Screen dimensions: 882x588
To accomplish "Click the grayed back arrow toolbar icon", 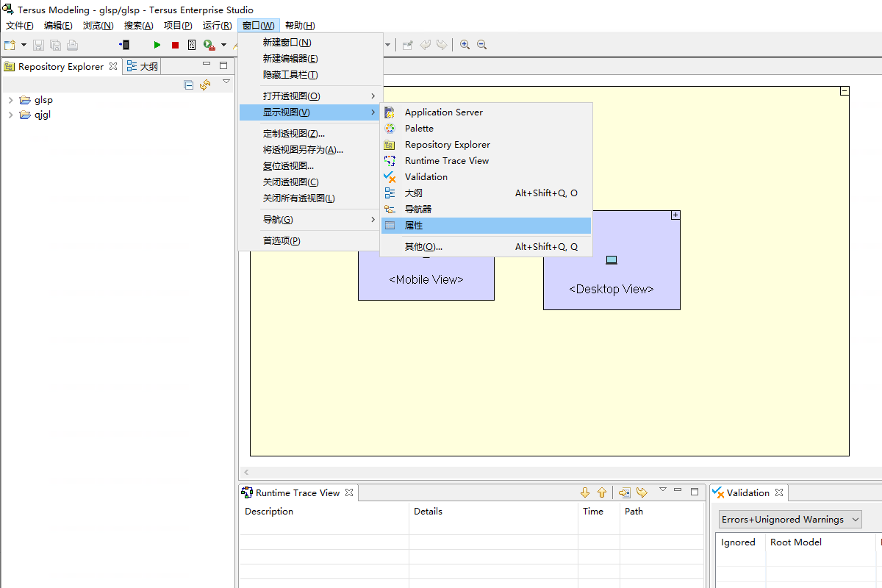I will tap(425, 45).
